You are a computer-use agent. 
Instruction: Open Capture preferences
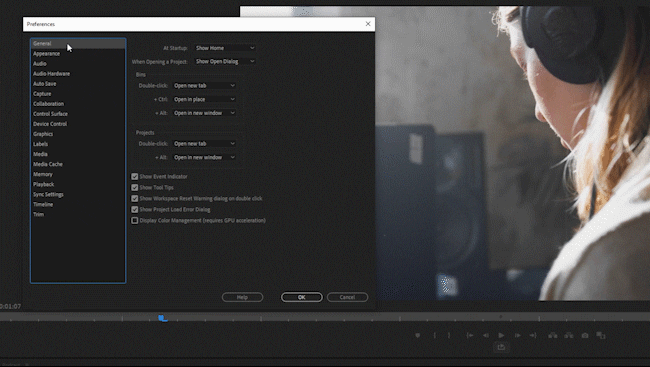tap(78, 94)
